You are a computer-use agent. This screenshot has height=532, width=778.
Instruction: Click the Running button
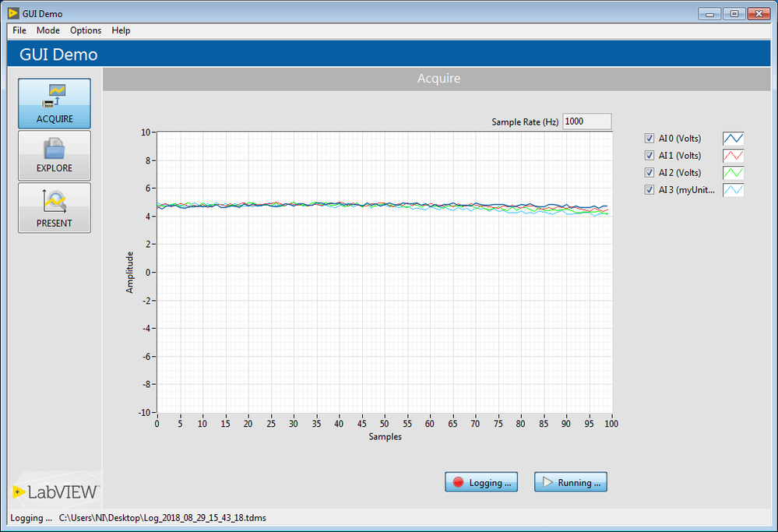point(570,482)
